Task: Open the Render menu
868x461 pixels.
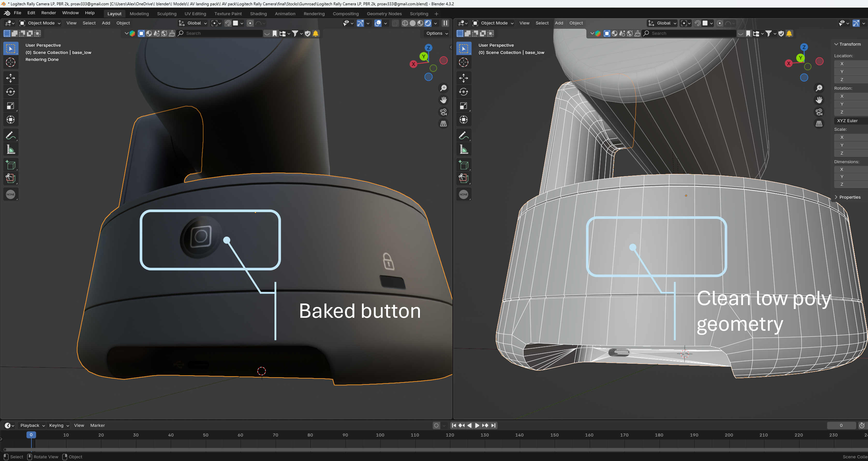Action: (x=49, y=13)
